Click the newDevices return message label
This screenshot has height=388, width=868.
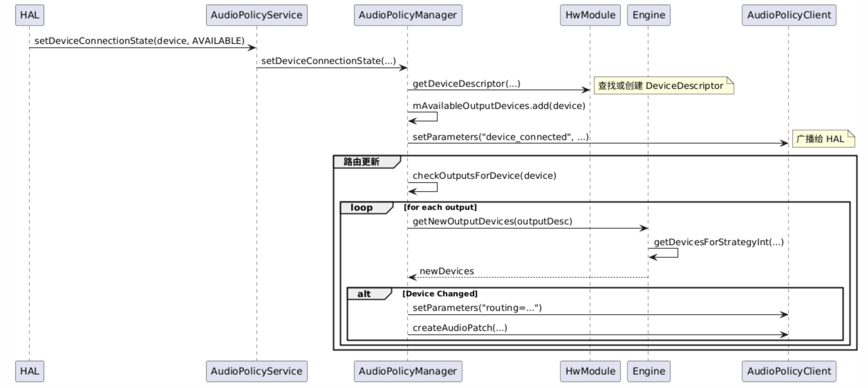447,271
